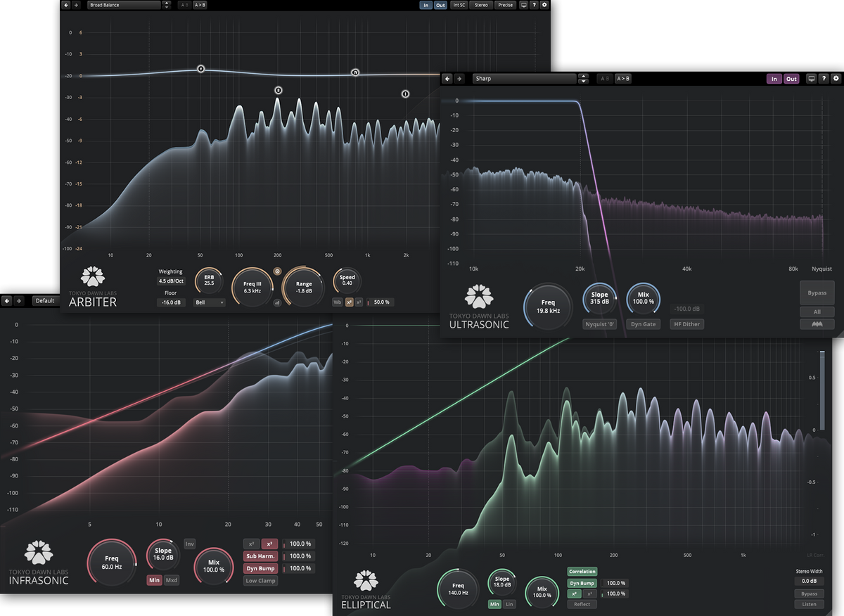Select Arbiter band node II near 200 Hz
844x616 pixels.
(279, 90)
